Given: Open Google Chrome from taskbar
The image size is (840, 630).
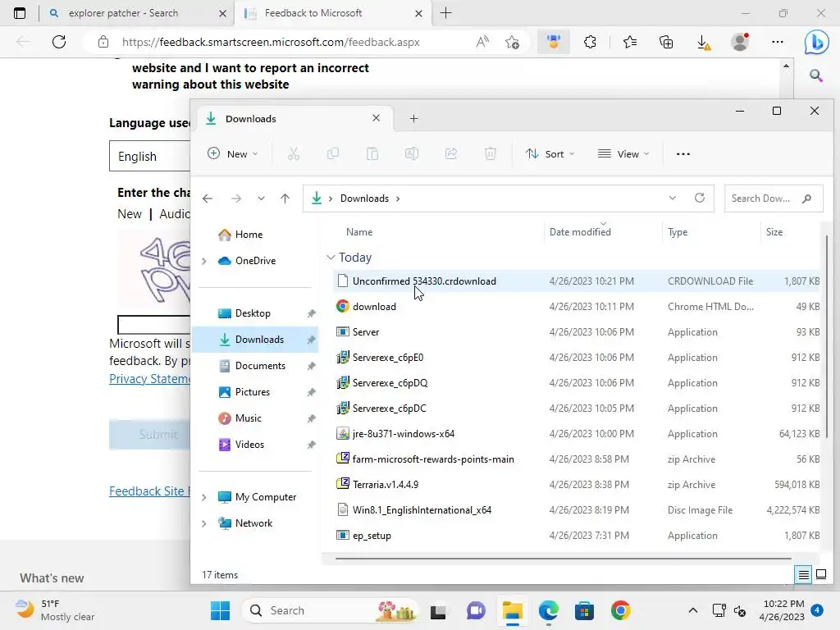Looking at the screenshot, I should [620, 610].
